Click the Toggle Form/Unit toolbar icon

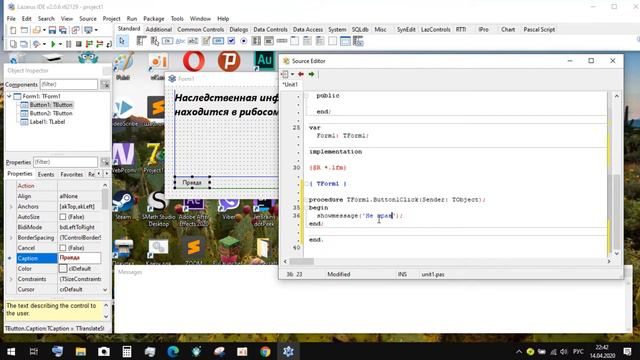point(76,30)
